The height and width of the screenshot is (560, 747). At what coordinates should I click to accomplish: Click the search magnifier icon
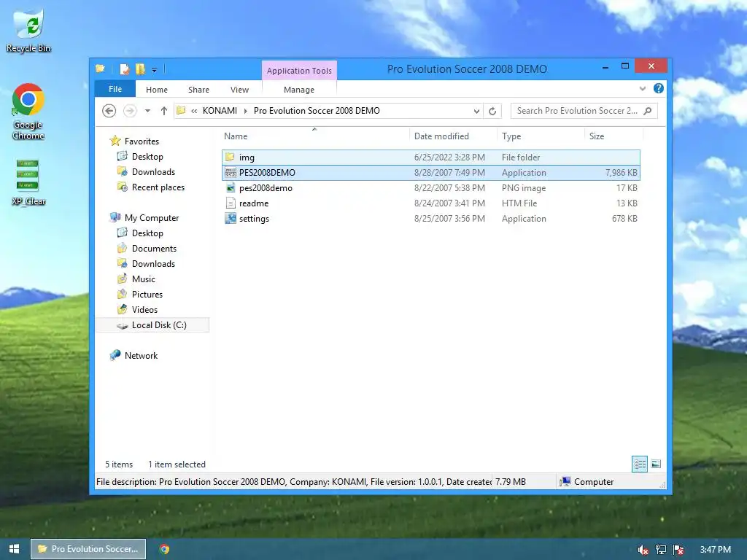click(648, 111)
